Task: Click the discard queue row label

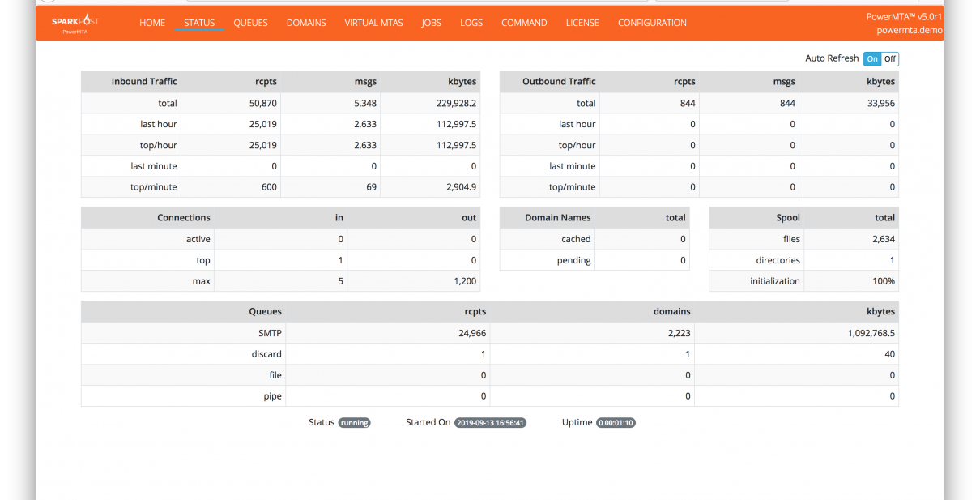Action: pyautogui.click(x=266, y=354)
